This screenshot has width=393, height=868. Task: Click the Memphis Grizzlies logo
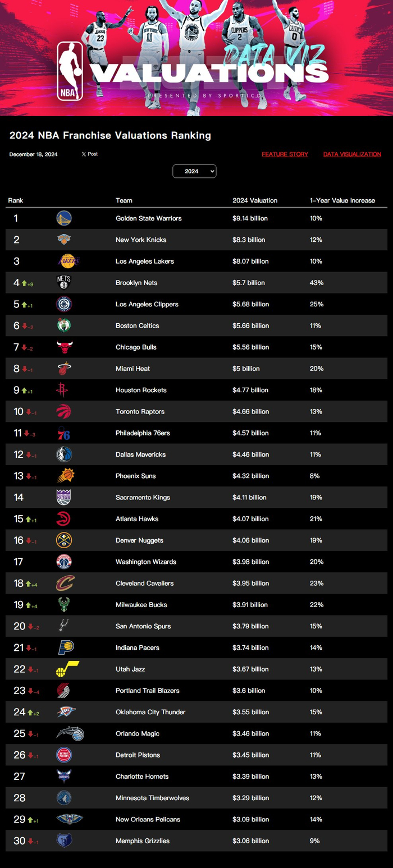pos(64,841)
